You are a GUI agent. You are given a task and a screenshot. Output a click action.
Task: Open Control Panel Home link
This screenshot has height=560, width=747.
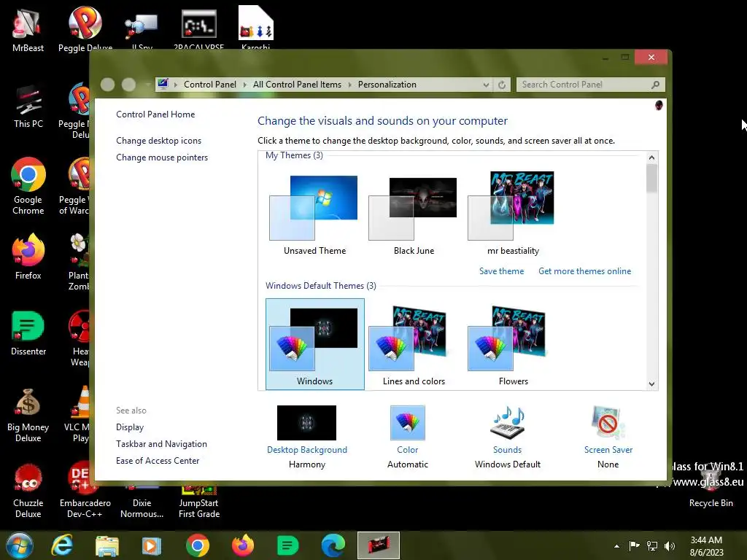155,114
